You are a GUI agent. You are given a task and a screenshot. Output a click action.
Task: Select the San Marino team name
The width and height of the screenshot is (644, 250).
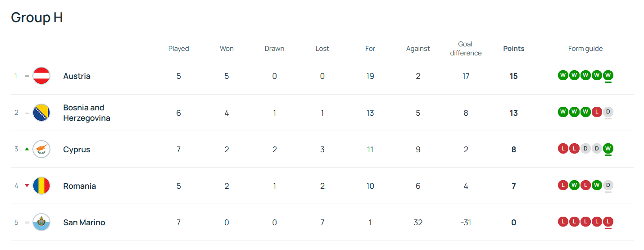(x=84, y=222)
